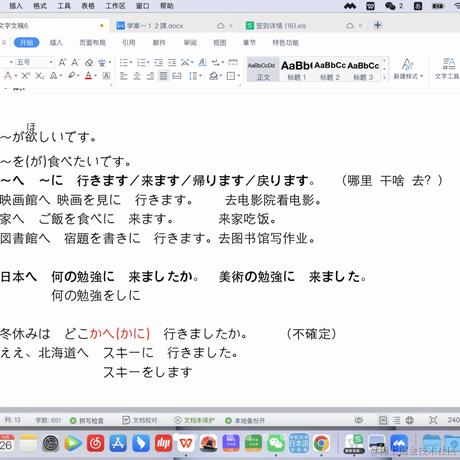This screenshot has width=460, height=460.
Task: Switch to outline view in status bar
Action: click(x=396, y=420)
